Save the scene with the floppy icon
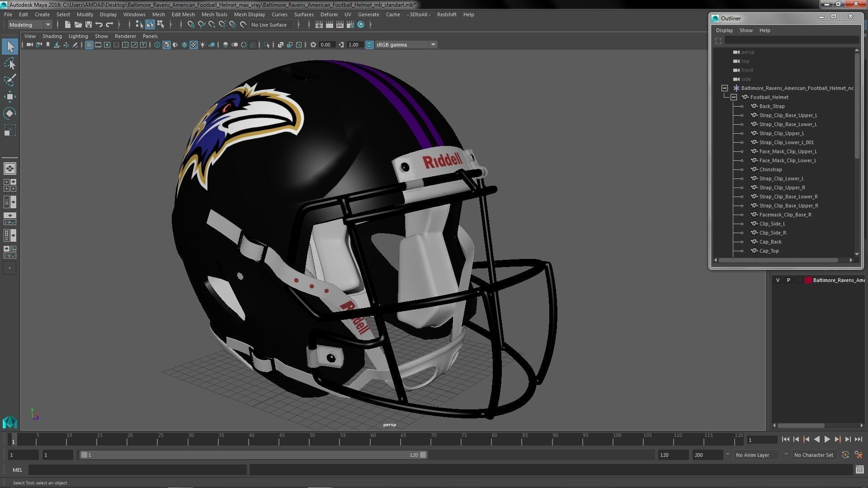The height and width of the screenshot is (488, 868). 89,24
